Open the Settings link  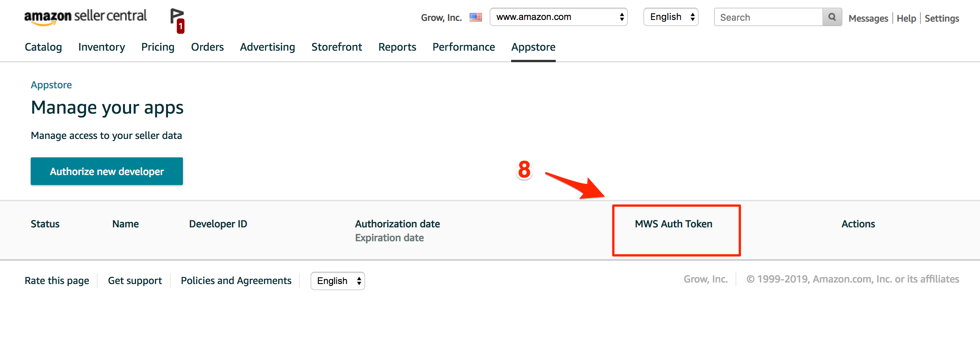tap(942, 18)
